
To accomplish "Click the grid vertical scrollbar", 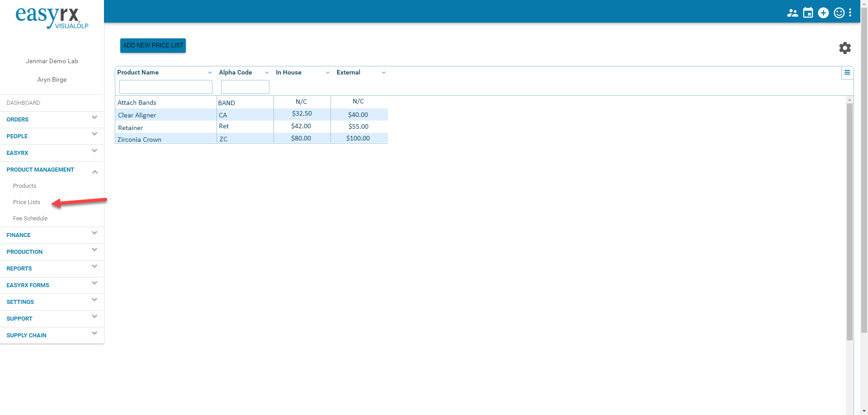I will 849,221.
